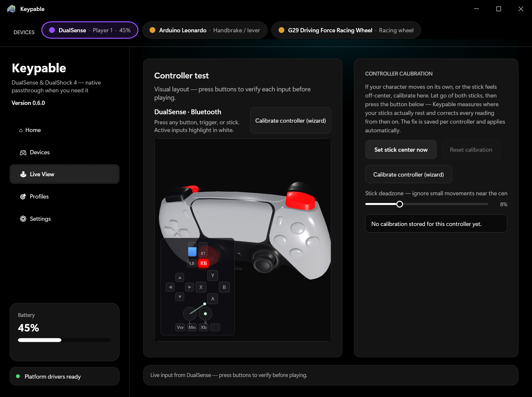Click the RT trigger indicator
This screenshot has height=397, width=532.
pyautogui.click(x=203, y=249)
